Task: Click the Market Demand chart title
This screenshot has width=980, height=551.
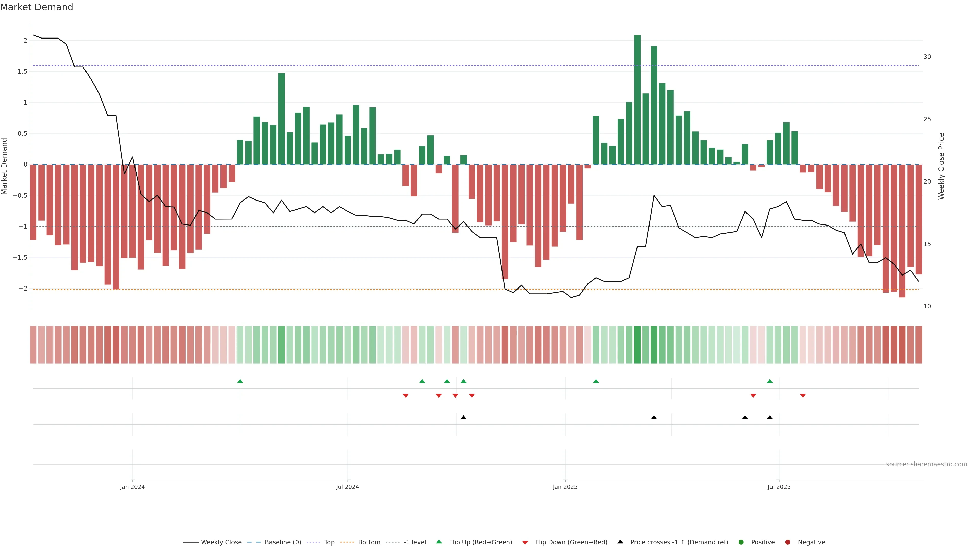Action: click(36, 7)
